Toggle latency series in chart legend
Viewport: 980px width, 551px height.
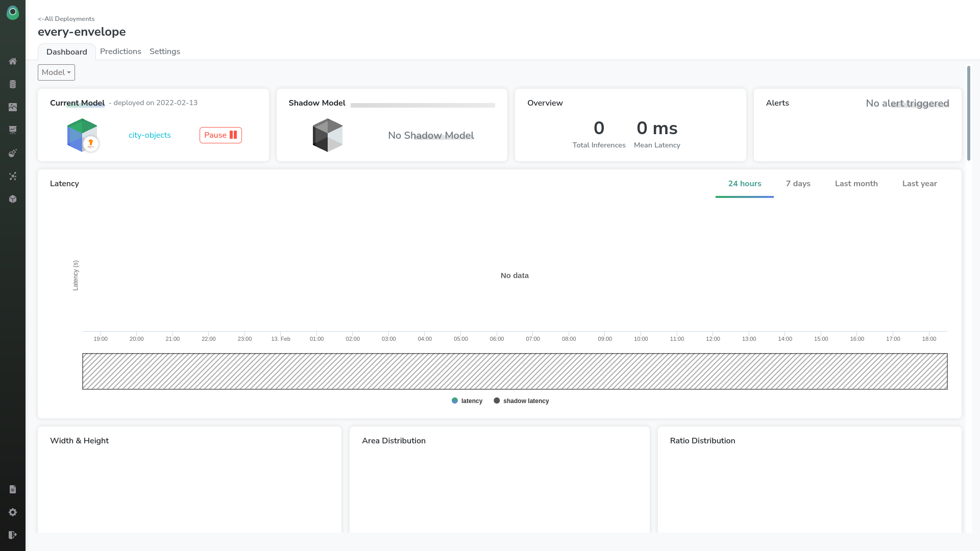pos(467,401)
